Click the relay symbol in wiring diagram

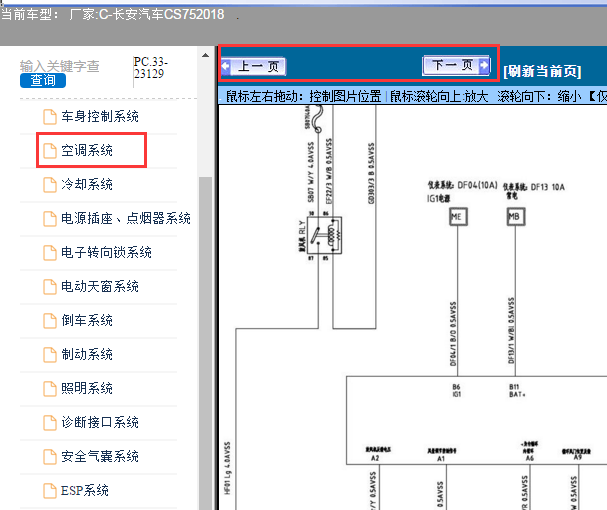point(324,235)
